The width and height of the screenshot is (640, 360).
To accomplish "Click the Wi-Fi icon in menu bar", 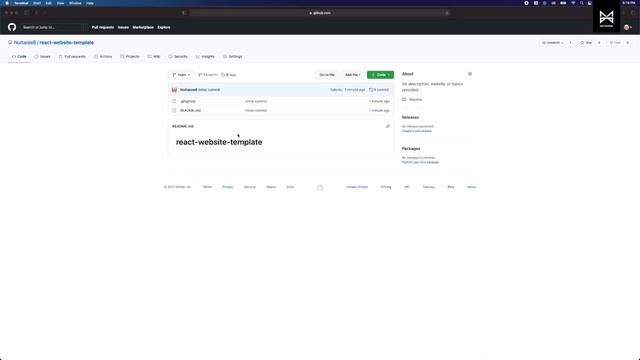I will (573, 3).
